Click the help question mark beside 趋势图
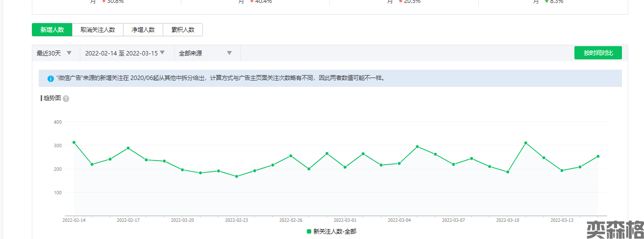This screenshot has height=239, width=644. click(x=66, y=99)
